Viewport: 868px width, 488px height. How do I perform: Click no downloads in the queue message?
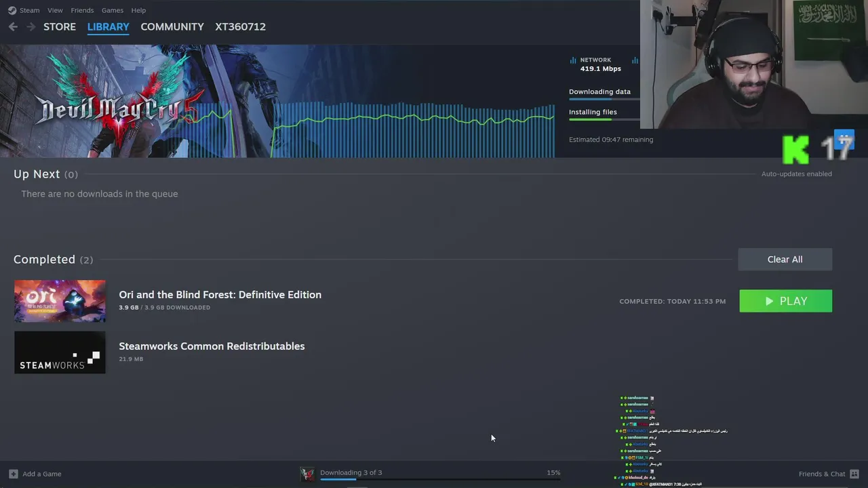click(x=99, y=194)
